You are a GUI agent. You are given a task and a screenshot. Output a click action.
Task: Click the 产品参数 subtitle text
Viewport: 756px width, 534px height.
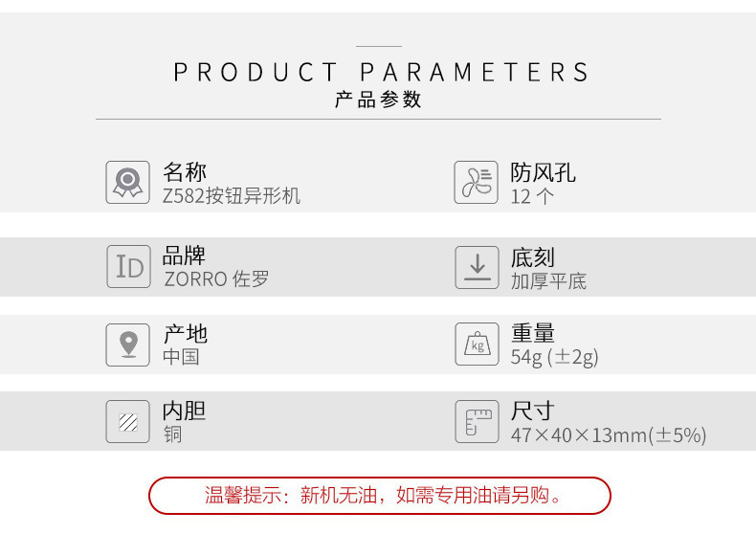point(378,100)
